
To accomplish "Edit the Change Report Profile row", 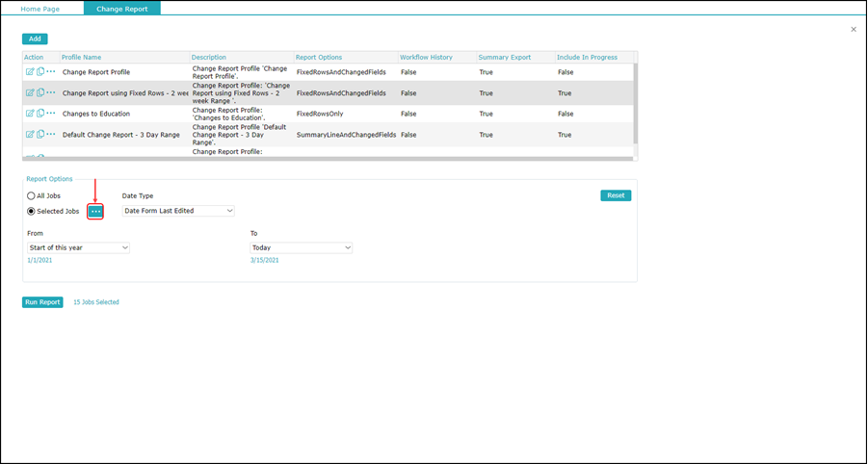I will [x=30, y=72].
